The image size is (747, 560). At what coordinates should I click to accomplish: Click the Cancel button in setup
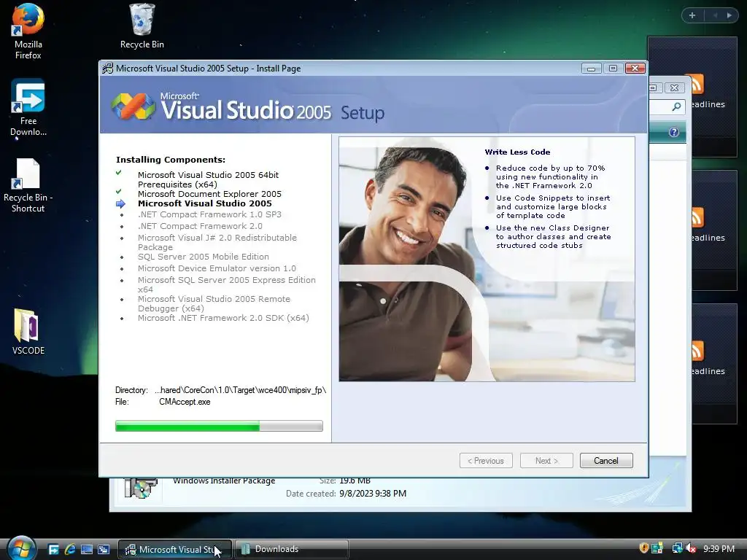pyautogui.click(x=606, y=461)
